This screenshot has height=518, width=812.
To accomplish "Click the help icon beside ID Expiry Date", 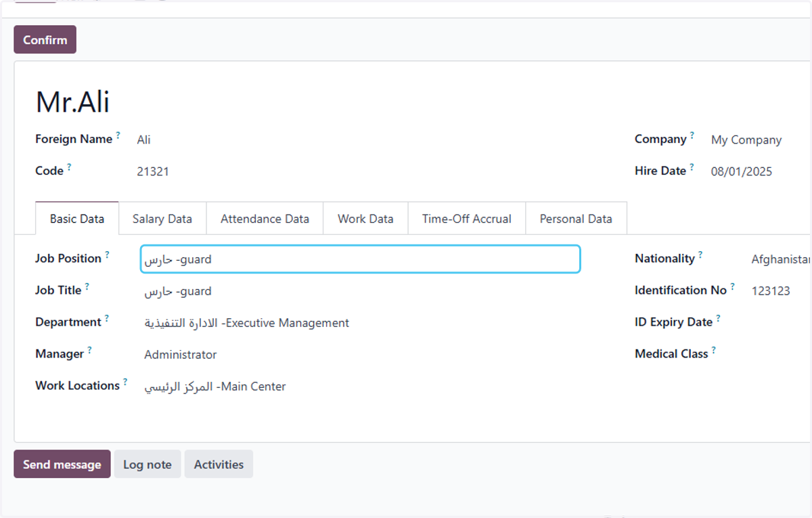I will [718, 318].
